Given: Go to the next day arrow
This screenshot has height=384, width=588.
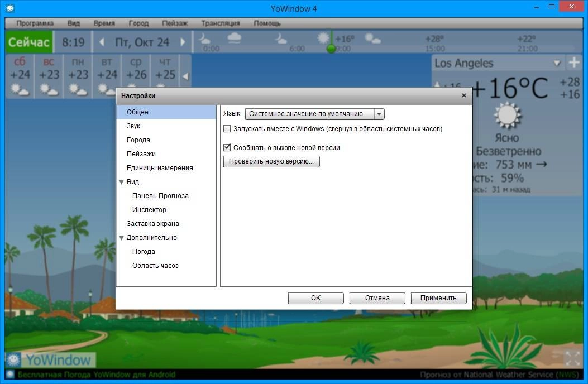Looking at the screenshot, I should point(183,42).
